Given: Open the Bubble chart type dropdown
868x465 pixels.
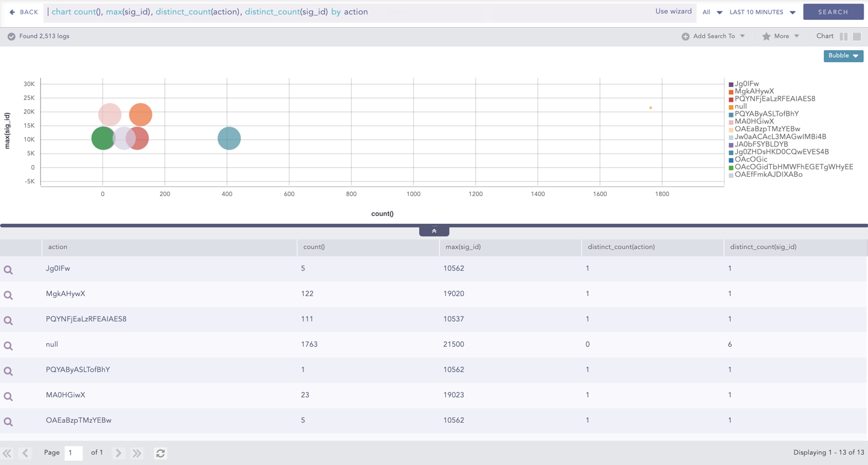Looking at the screenshot, I should tap(843, 56).
